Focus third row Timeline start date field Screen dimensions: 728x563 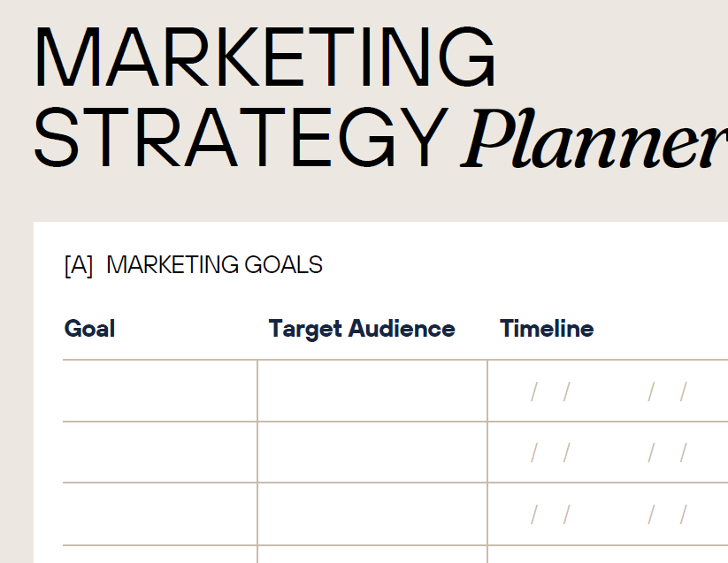point(550,514)
